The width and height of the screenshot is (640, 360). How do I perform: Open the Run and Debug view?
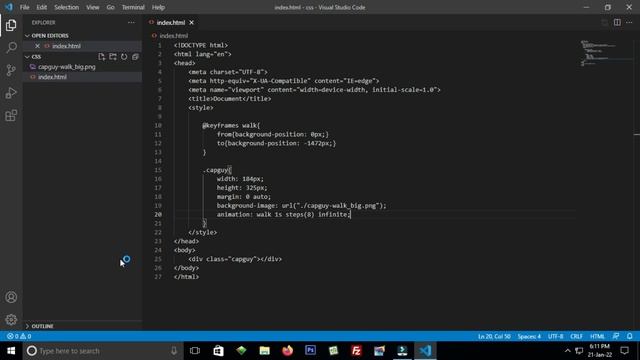click(x=11, y=93)
